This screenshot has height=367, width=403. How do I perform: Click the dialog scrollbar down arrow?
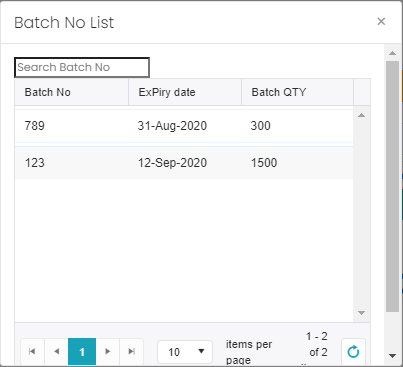click(393, 356)
